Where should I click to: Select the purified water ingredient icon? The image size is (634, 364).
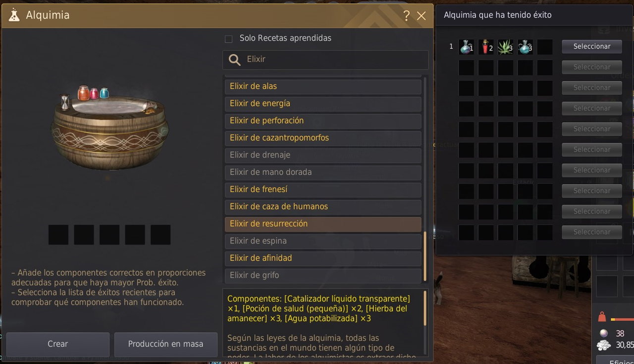coord(526,47)
